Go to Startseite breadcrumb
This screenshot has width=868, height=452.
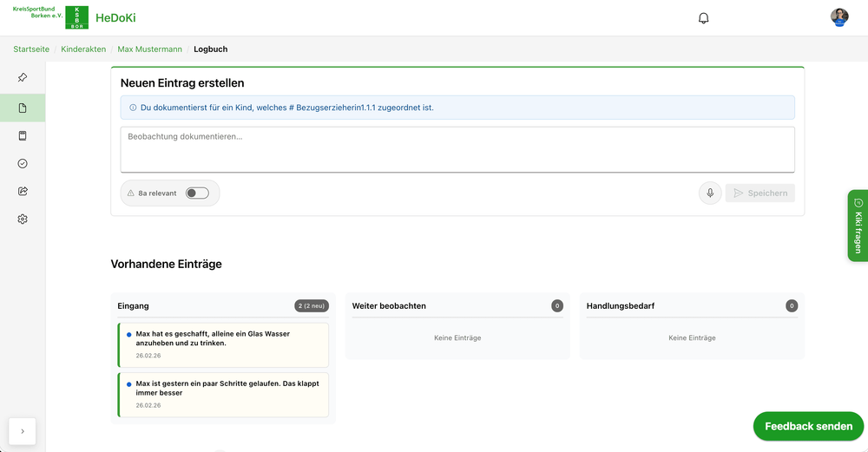click(x=30, y=49)
